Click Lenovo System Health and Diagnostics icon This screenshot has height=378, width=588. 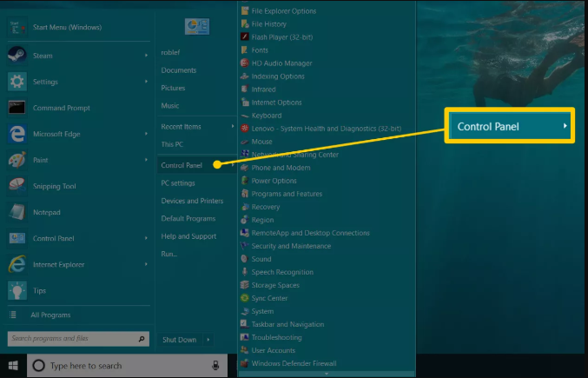[245, 129]
